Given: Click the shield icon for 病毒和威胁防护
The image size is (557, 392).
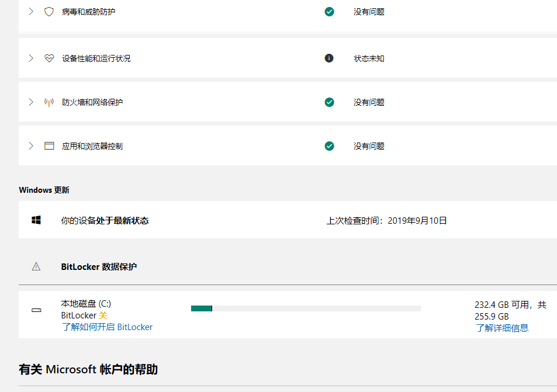Looking at the screenshot, I should [49, 12].
